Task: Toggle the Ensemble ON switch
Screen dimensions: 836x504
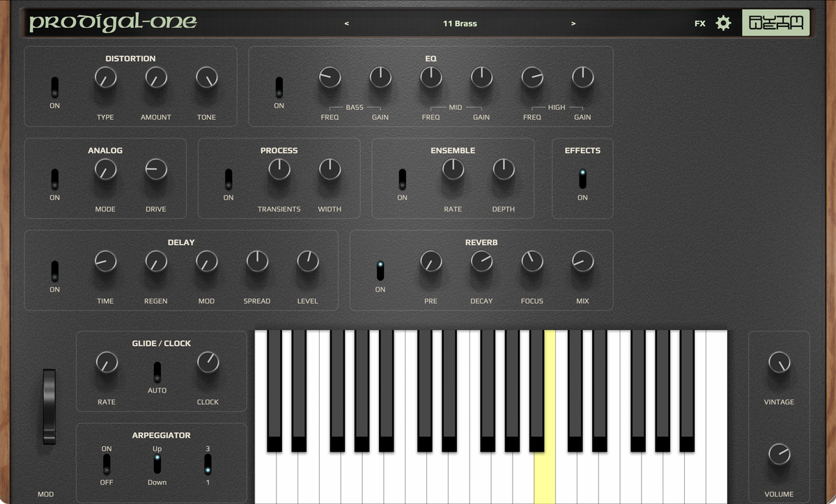Action: [x=402, y=179]
